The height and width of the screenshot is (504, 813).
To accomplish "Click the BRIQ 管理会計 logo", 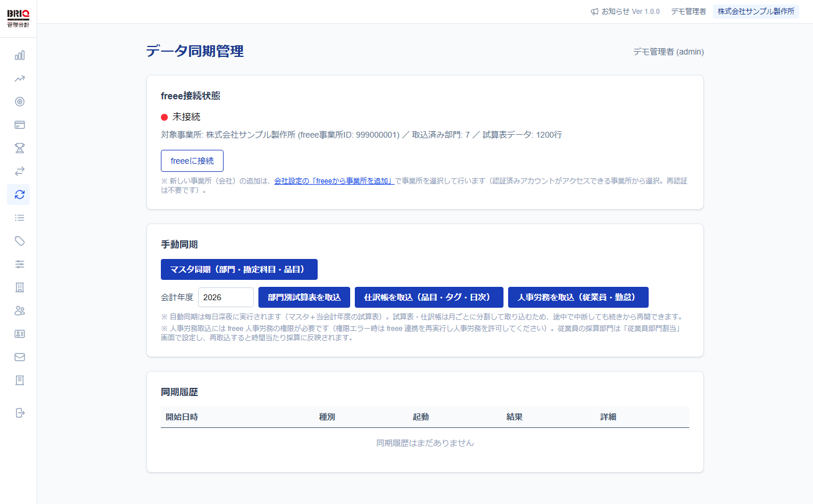I will [19, 18].
